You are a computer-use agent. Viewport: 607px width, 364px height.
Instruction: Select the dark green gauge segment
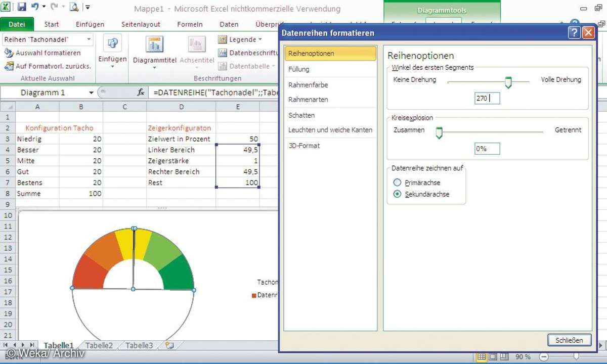point(177,272)
